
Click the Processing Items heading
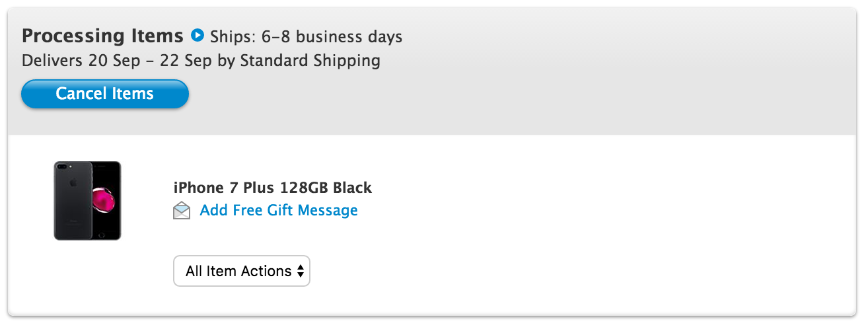pos(102,35)
